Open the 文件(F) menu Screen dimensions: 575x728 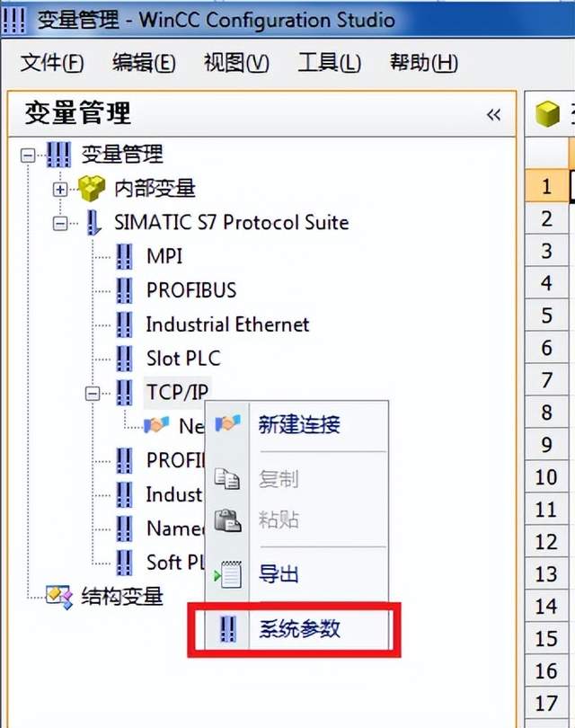click(x=52, y=62)
